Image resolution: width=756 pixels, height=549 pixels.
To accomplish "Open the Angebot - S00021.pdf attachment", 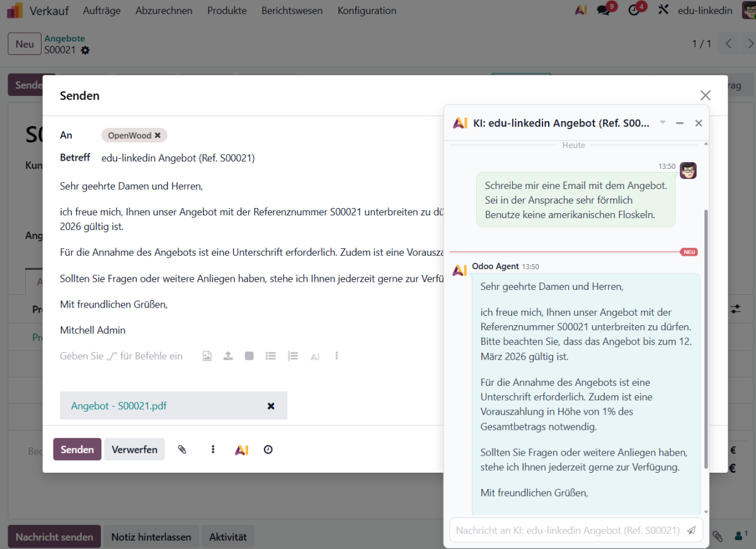I will [x=119, y=406].
